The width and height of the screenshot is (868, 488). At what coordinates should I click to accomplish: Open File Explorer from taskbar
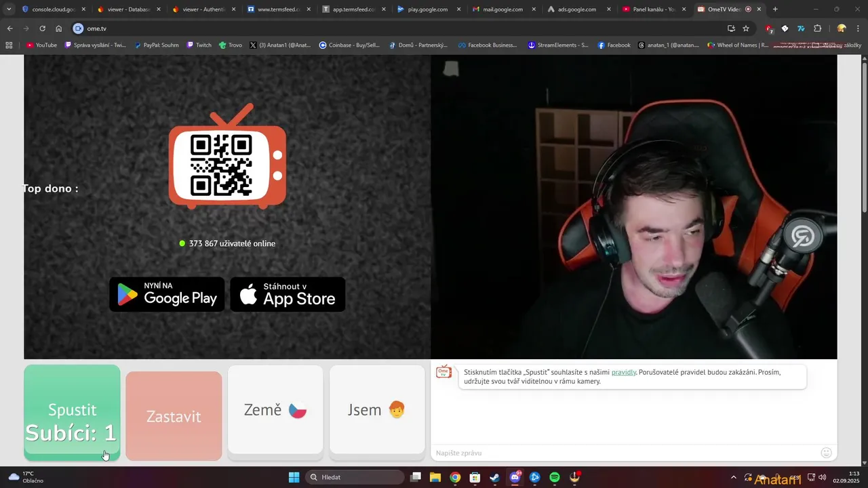[435, 477]
